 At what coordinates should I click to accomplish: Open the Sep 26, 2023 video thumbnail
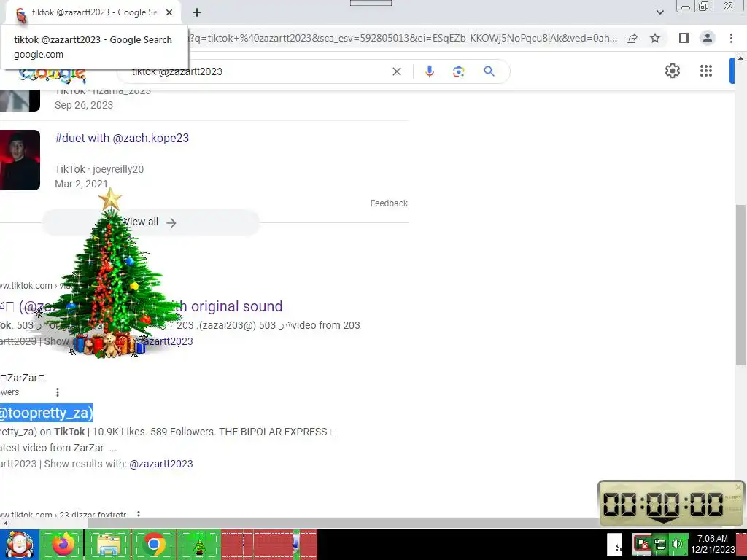[x=20, y=101]
